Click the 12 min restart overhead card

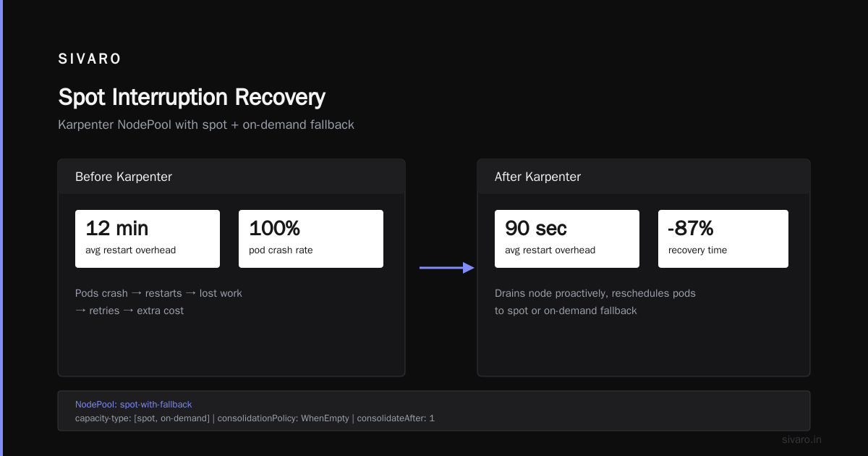coord(148,239)
